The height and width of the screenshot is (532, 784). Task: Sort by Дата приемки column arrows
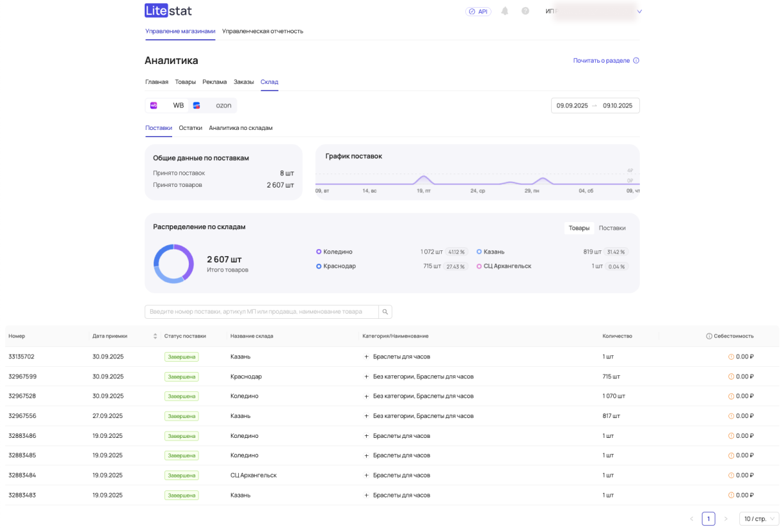(155, 336)
